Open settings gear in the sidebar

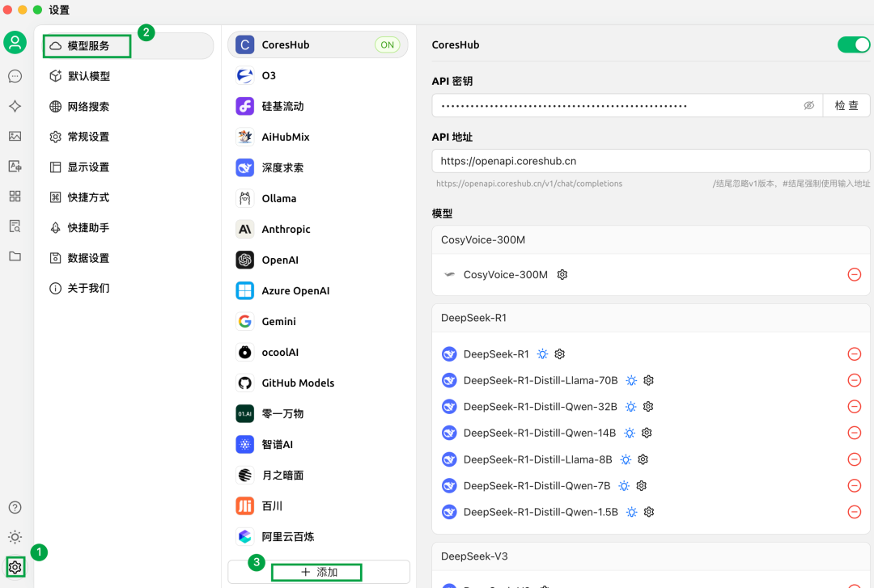click(x=15, y=568)
